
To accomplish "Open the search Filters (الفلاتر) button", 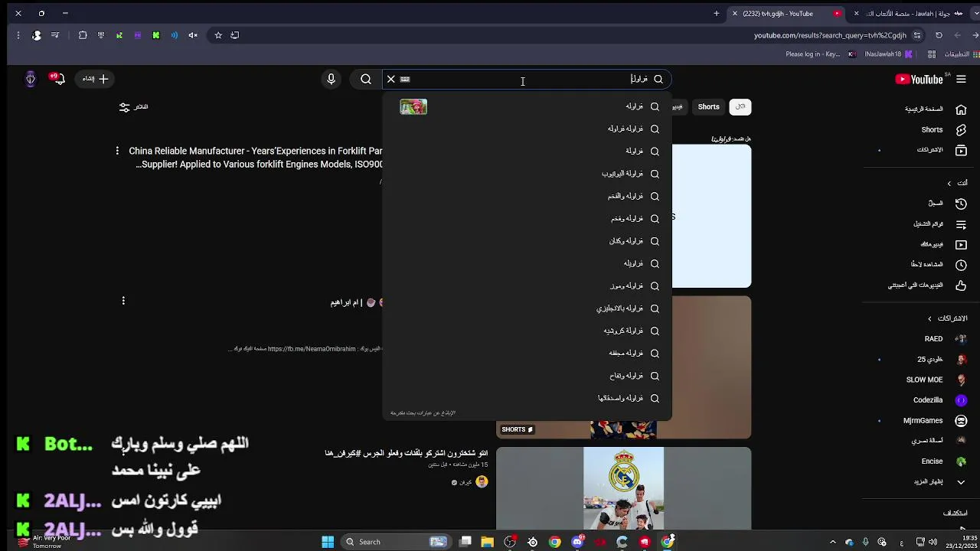I will (x=133, y=107).
